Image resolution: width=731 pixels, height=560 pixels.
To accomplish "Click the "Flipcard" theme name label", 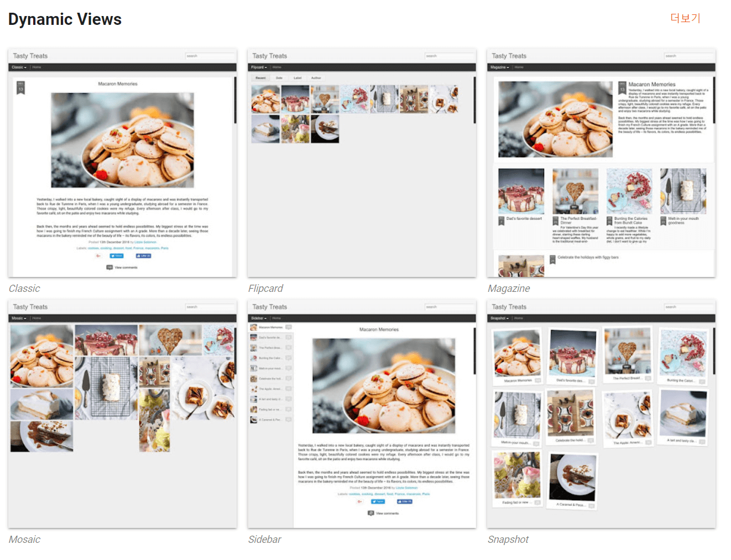I will pos(265,289).
